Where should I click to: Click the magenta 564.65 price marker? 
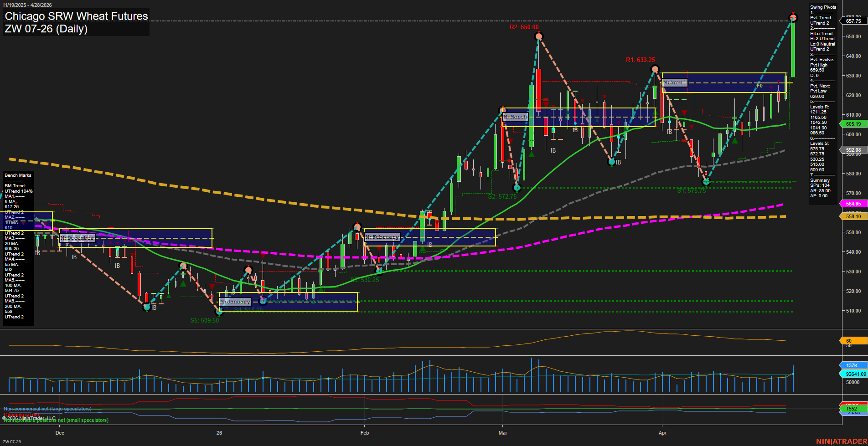click(853, 204)
